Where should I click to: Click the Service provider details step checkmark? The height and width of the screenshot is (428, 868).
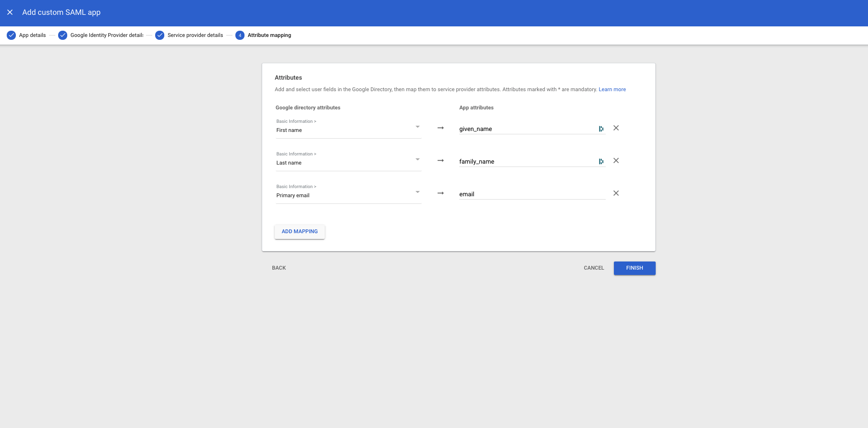[159, 35]
